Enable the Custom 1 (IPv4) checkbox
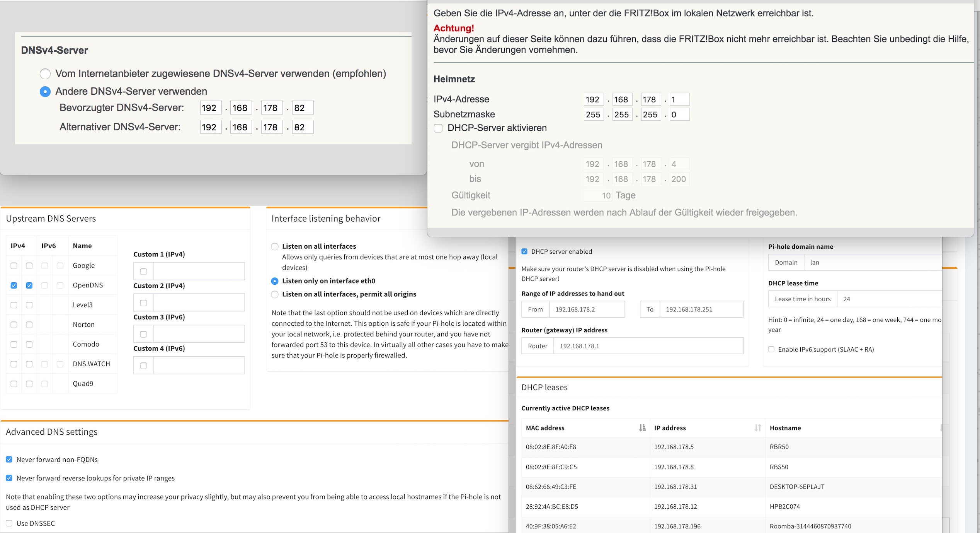Image resolution: width=980 pixels, height=533 pixels. pyautogui.click(x=143, y=272)
